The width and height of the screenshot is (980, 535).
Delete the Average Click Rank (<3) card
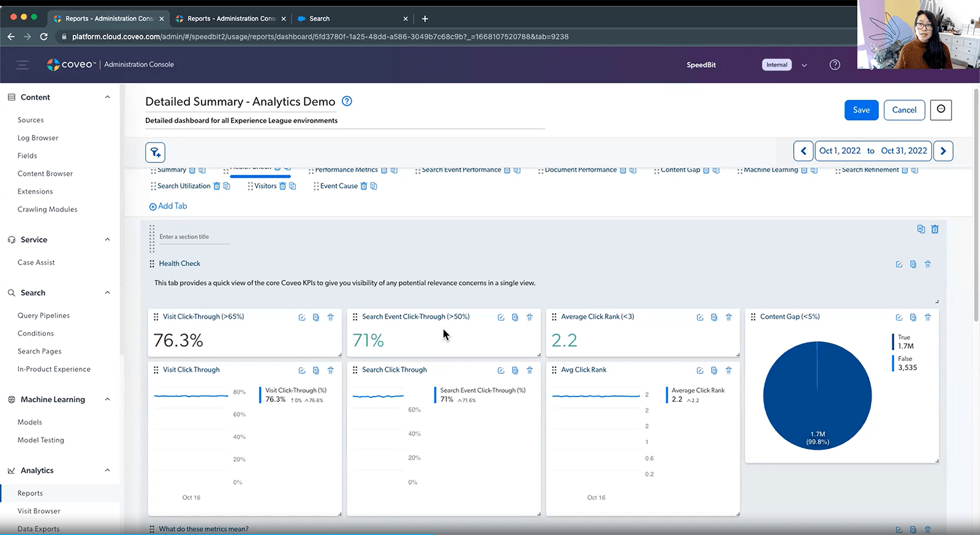pos(729,317)
